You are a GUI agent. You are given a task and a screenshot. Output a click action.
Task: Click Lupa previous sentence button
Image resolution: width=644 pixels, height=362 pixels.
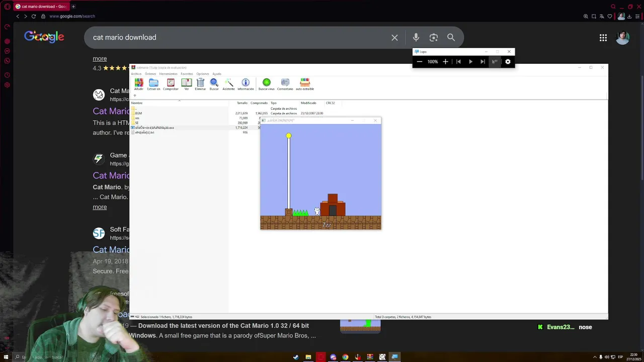458,62
